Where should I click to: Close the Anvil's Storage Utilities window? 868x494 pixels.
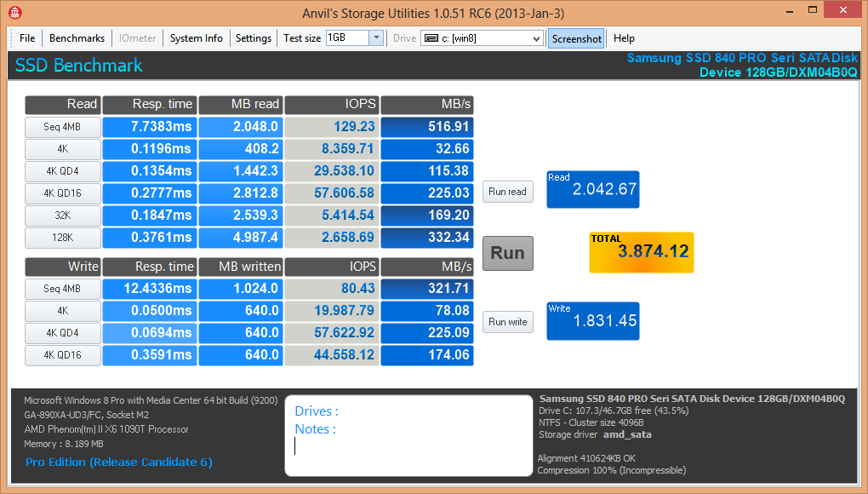(843, 10)
